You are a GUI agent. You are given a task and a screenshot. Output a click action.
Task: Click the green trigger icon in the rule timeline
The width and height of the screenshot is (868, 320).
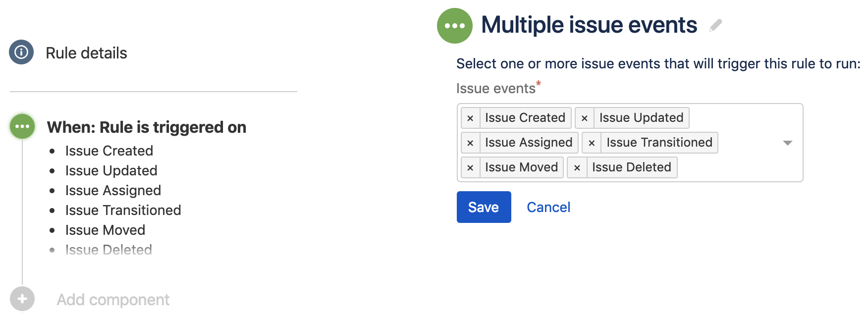point(22,126)
